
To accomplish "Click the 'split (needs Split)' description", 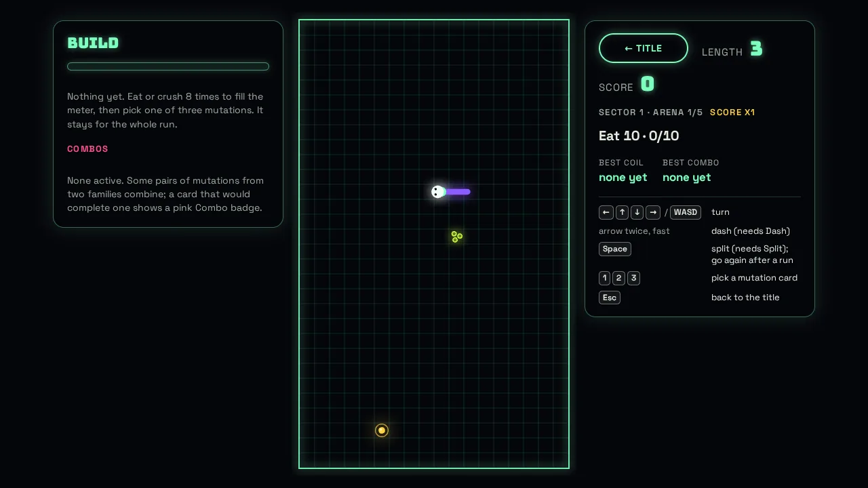I will point(750,249).
